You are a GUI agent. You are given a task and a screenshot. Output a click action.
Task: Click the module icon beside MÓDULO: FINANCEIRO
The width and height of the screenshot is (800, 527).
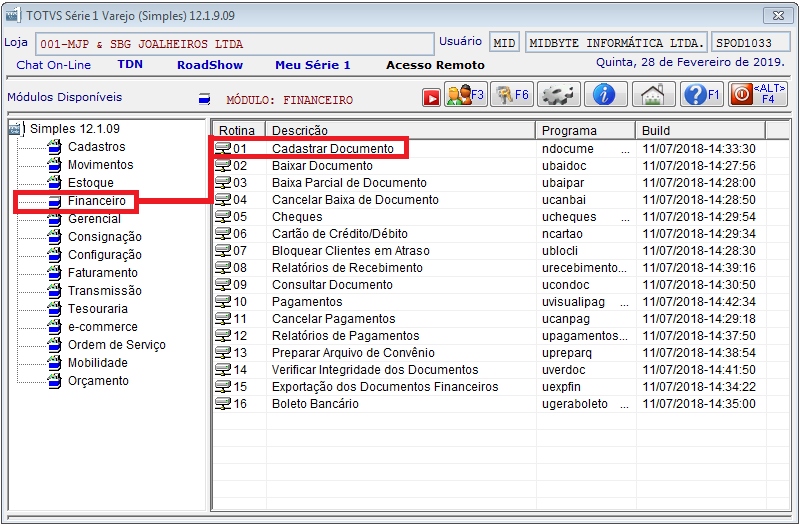205,98
